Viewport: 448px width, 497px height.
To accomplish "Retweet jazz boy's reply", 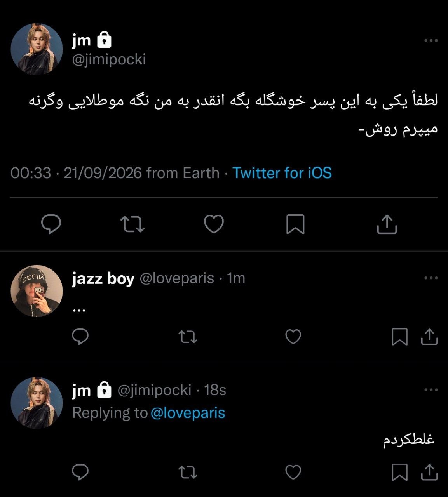I will point(188,337).
